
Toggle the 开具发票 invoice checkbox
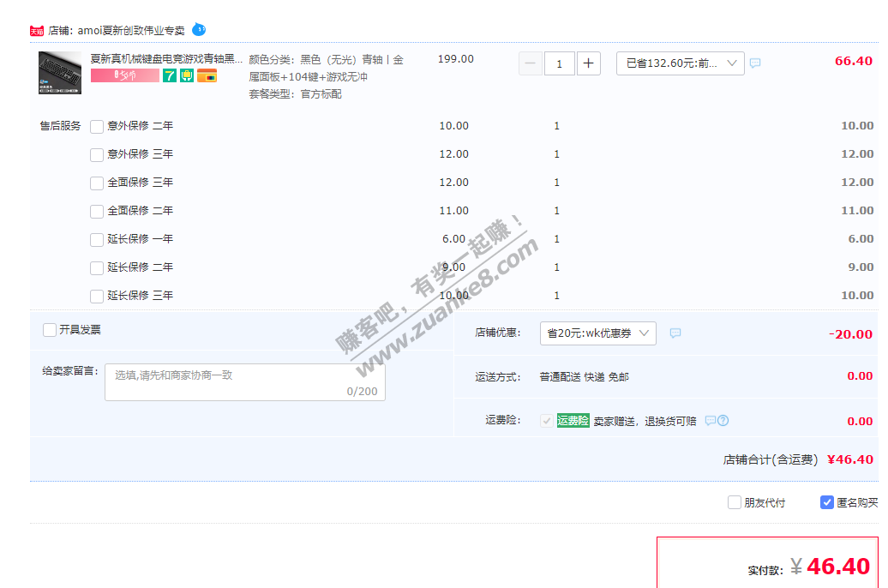point(50,330)
